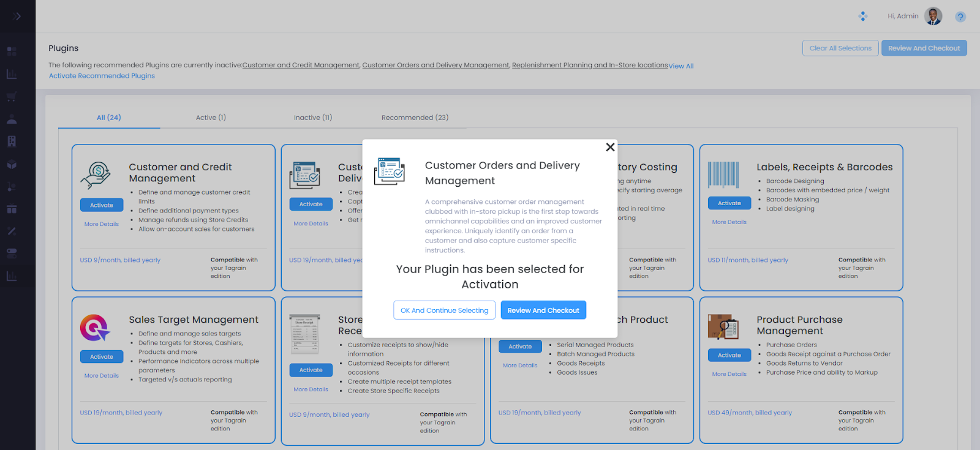
Task: Click the Customer and Credit Management hand-coin icon
Action: (96, 176)
